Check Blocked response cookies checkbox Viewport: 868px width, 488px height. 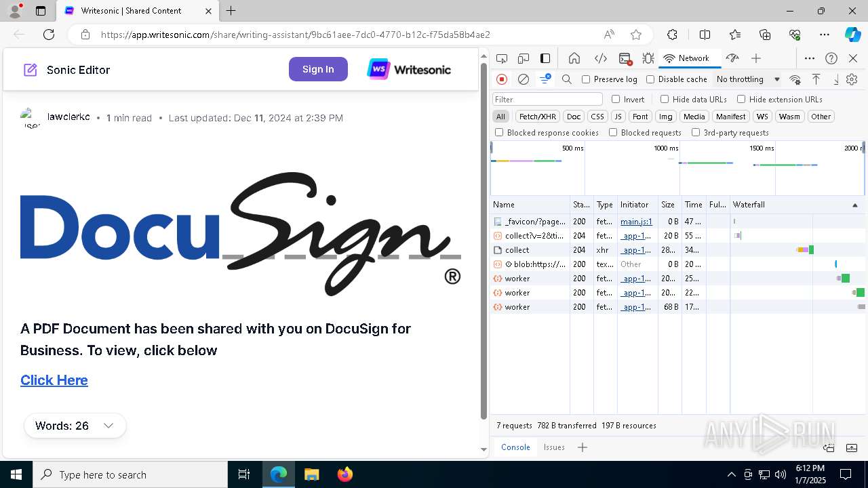(x=499, y=132)
